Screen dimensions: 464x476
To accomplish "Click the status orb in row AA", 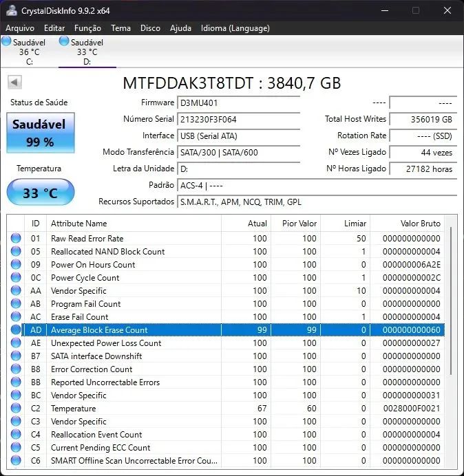I will tap(16, 290).
